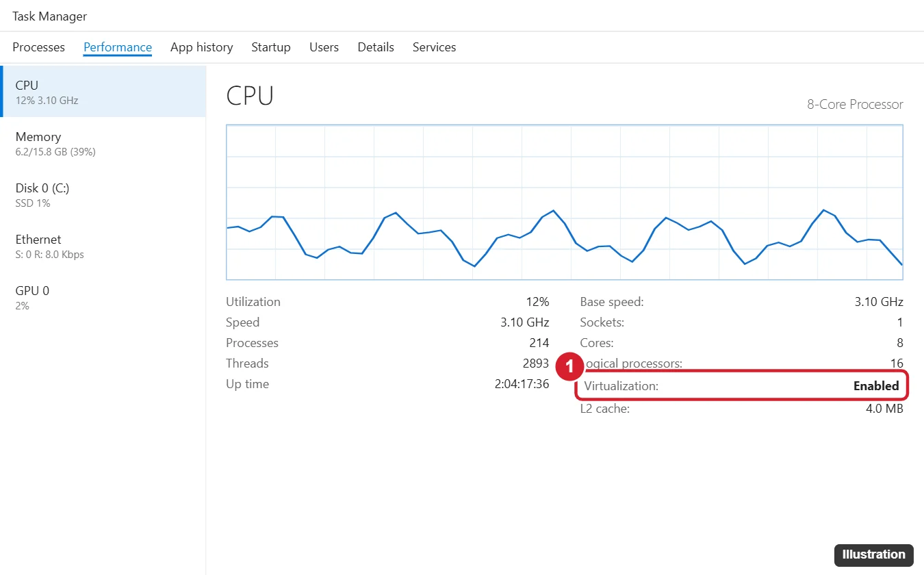Open the Users tab

(324, 47)
